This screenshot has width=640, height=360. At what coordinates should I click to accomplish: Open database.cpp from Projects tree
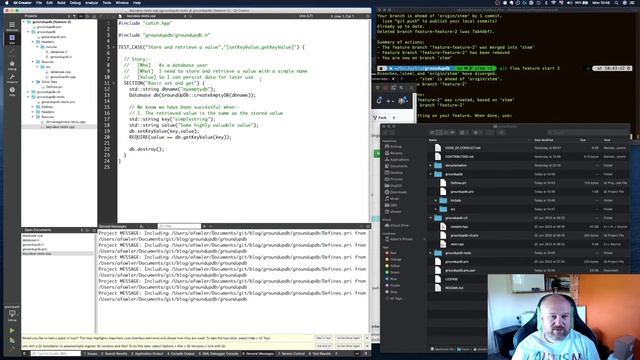[x=60, y=72]
